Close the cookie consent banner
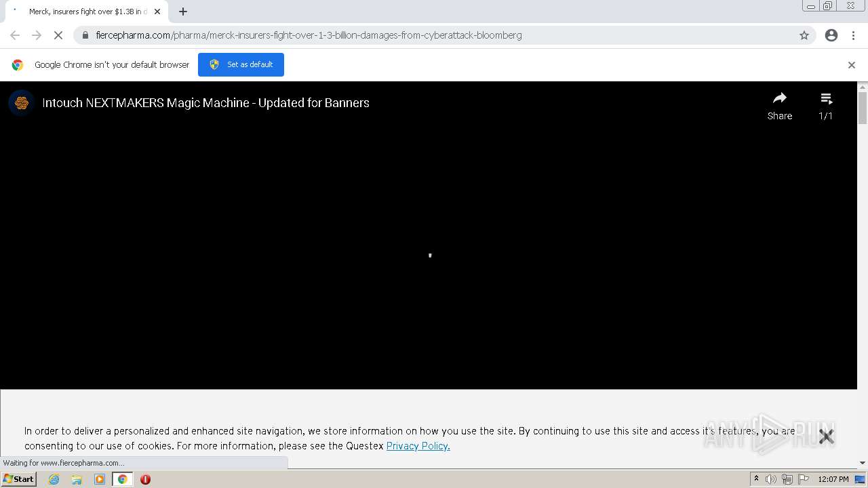 point(826,436)
